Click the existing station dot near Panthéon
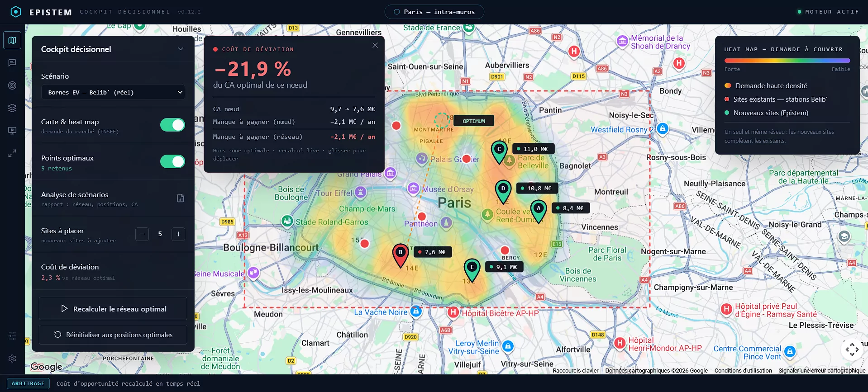The image size is (868, 392). 422,216
